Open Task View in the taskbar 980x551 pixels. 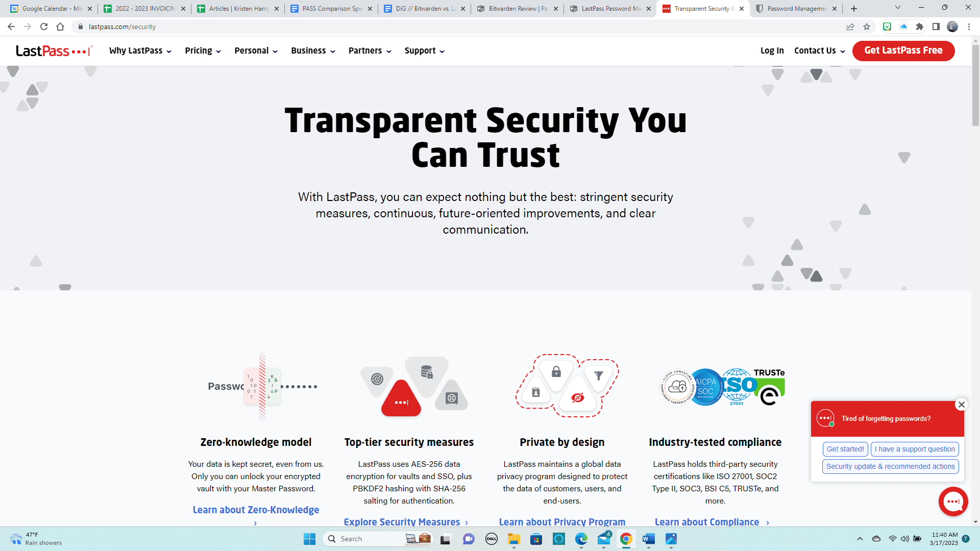tap(446, 539)
